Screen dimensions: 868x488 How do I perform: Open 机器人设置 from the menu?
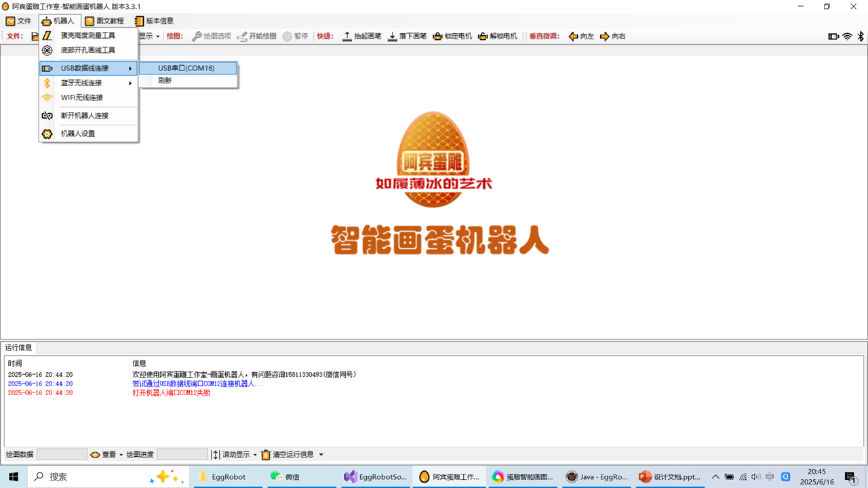point(77,134)
